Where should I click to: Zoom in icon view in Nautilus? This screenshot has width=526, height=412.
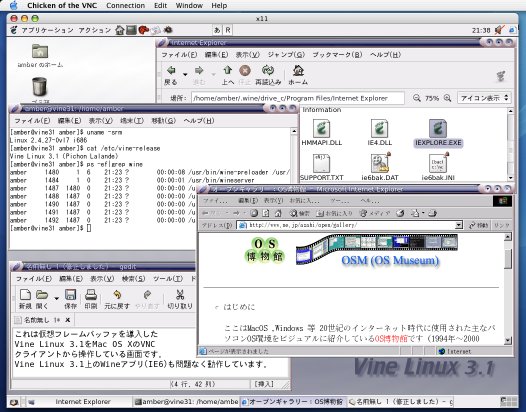pos(447,98)
